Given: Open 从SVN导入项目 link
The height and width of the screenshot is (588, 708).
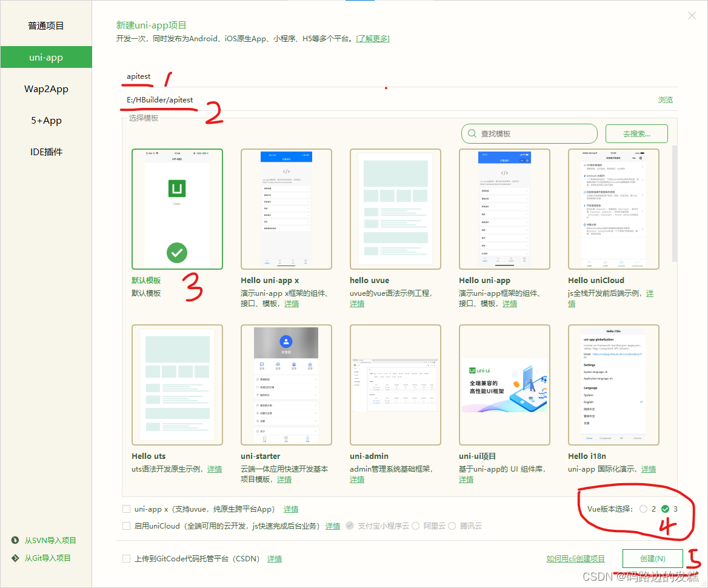Looking at the screenshot, I should pos(50,540).
